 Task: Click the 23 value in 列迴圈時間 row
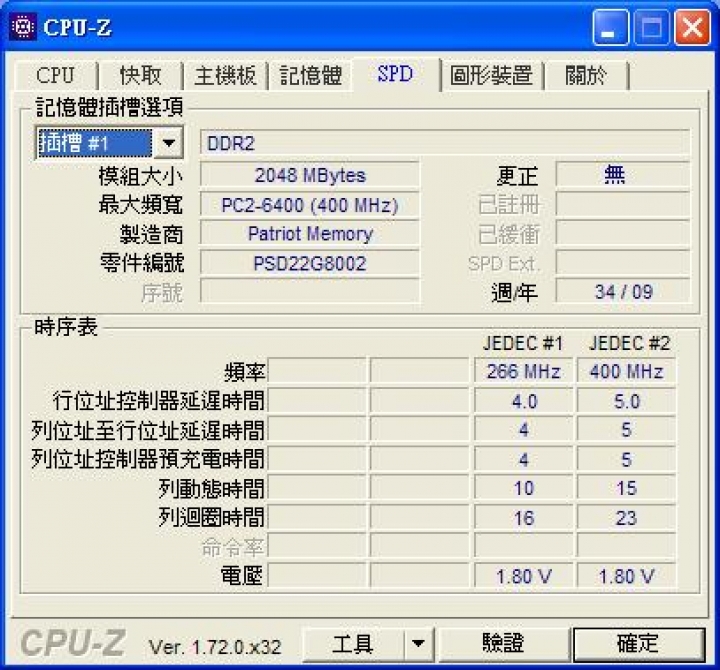tap(626, 518)
